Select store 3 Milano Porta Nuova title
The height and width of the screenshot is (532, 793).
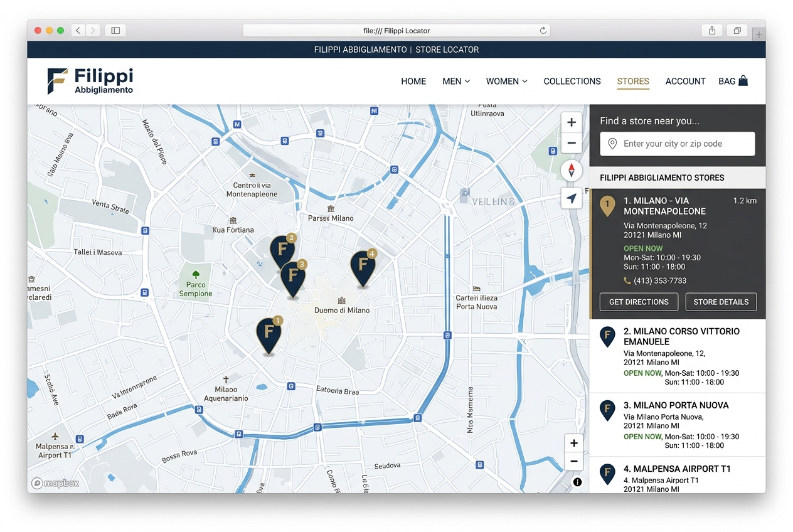tap(676, 405)
